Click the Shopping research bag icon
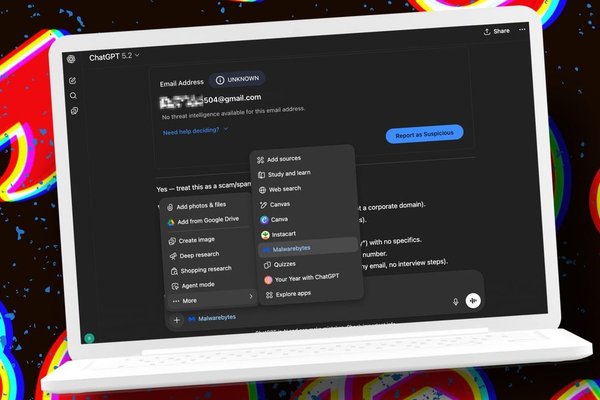 pyautogui.click(x=174, y=271)
